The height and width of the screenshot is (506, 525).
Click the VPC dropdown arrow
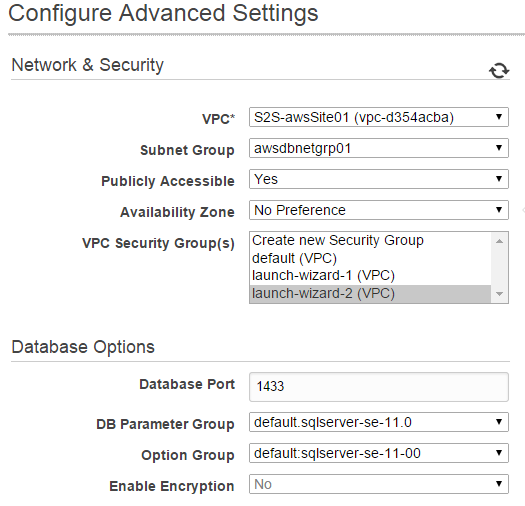click(x=499, y=117)
